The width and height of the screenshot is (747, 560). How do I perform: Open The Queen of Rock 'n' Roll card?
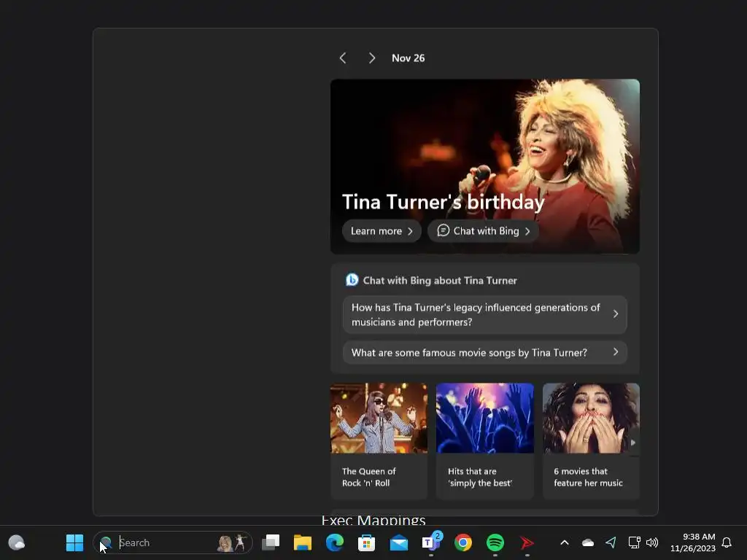tap(379, 441)
